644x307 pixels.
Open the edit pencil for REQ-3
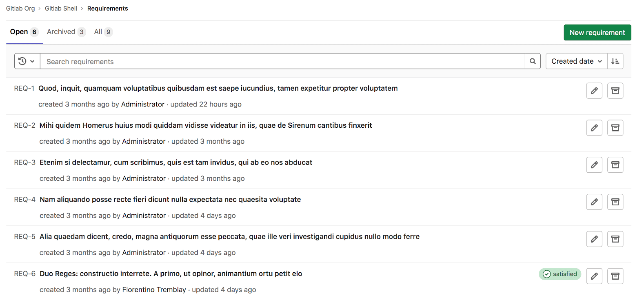[594, 165]
